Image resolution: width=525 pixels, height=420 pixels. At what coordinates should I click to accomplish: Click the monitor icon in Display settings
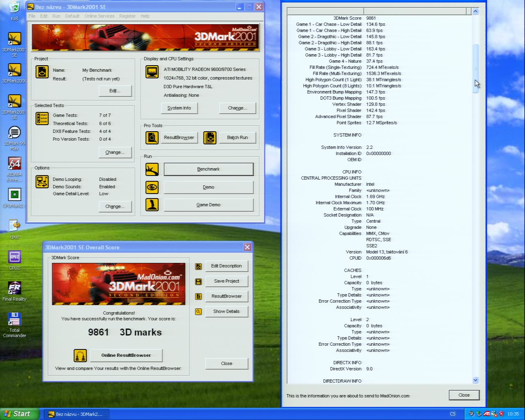point(152,72)
